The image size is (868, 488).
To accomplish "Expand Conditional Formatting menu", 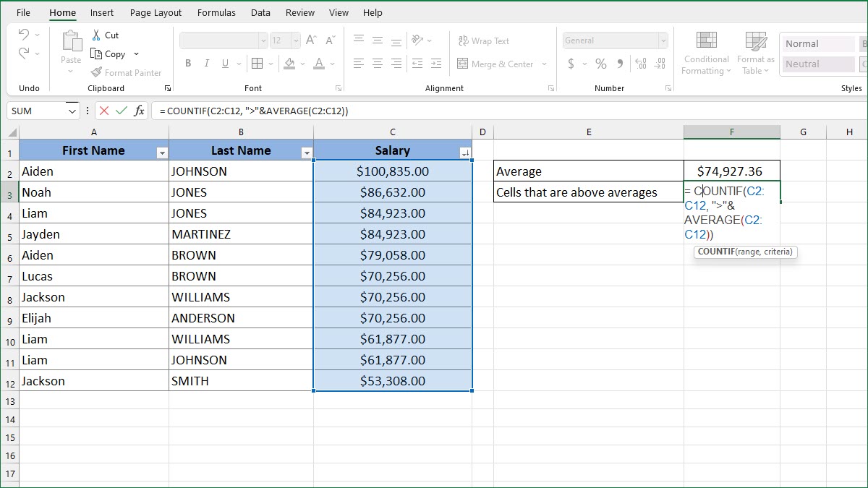I will 707,53.
